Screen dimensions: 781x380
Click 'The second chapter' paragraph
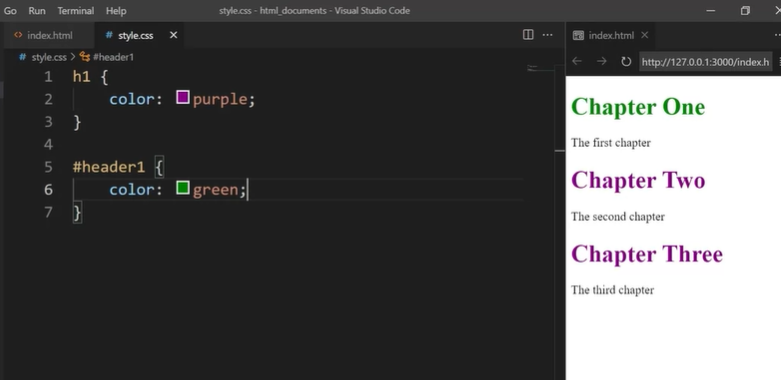pyautogui.click(x=618, y=217)
